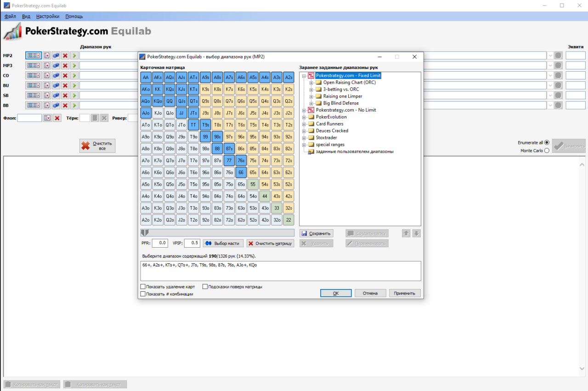Click the card picker icon in CO row

47,75
